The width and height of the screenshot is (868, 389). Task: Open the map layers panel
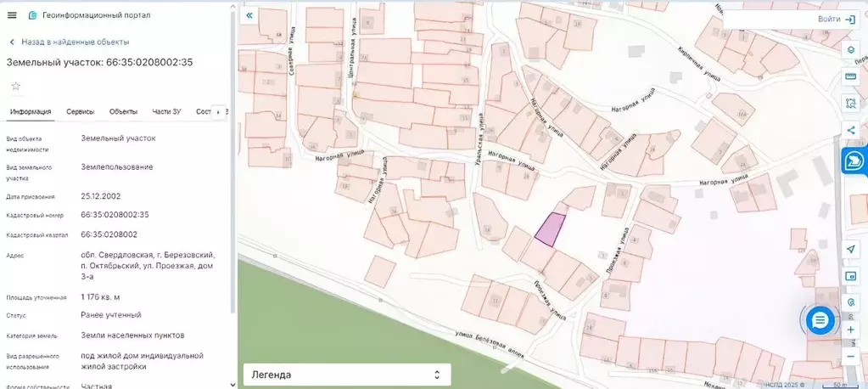point(850,49)
